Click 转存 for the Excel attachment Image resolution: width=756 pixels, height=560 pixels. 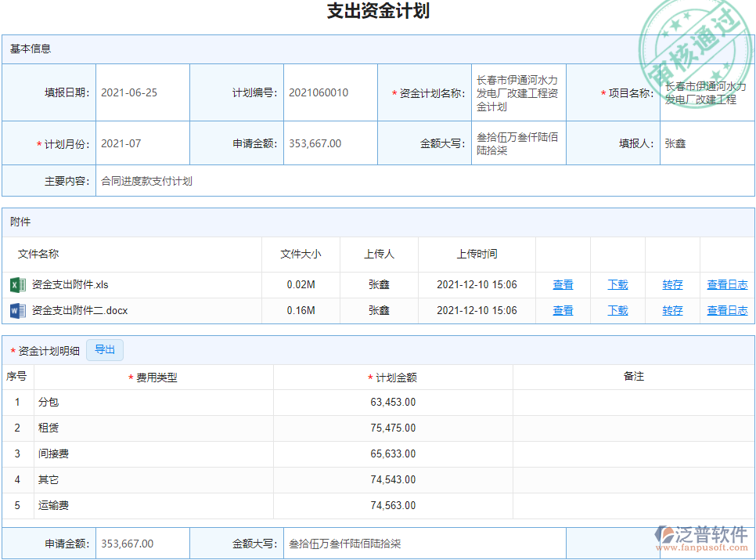point(672,284)
